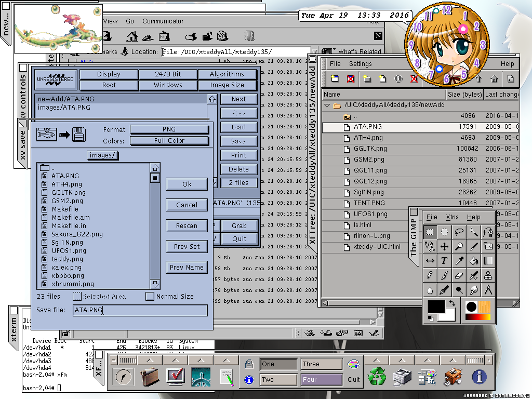Click the Move tool in GIMP
The height and width of the screenshot is (399, 532).
point(445,246)
